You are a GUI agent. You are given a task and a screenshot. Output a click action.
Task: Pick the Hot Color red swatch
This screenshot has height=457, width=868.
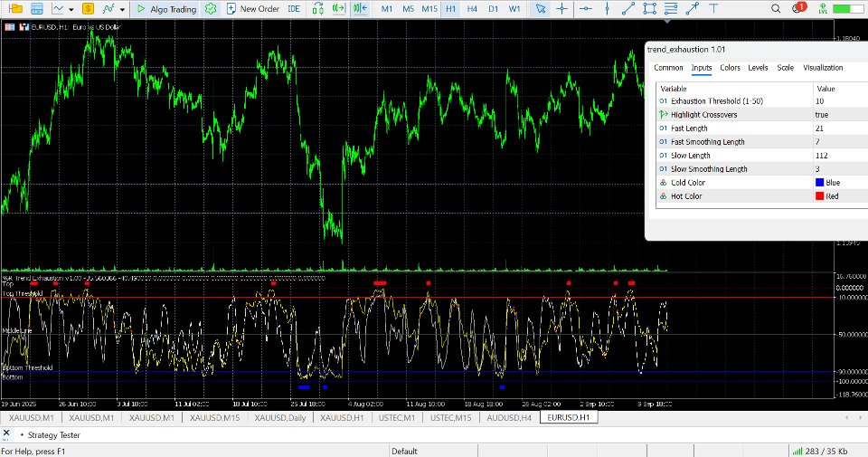819,196
